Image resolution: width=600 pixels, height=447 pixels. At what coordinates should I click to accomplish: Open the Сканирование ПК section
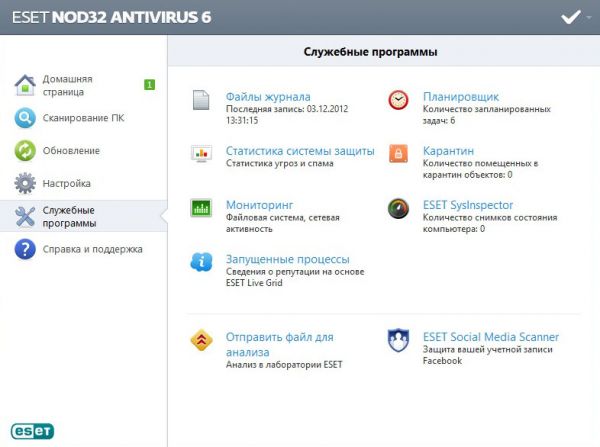[83, 118]
